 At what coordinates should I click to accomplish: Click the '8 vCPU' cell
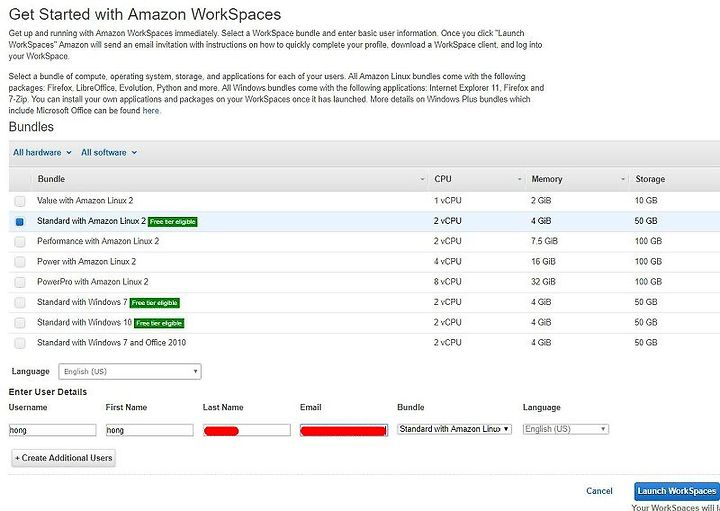click(448, 281)
